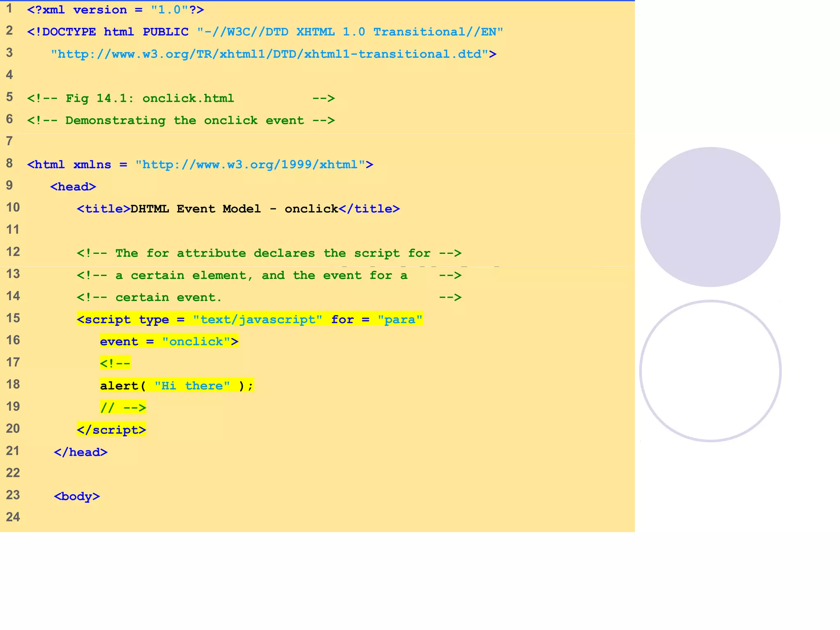Viewport: 840px width, 630px height.
Task: Click the closing head tag on line 21
Action: pos(80,452)
